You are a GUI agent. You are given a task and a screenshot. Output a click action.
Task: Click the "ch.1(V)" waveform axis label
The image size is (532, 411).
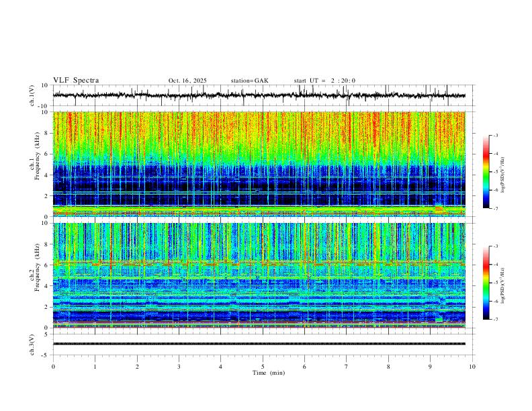[32, 95]
